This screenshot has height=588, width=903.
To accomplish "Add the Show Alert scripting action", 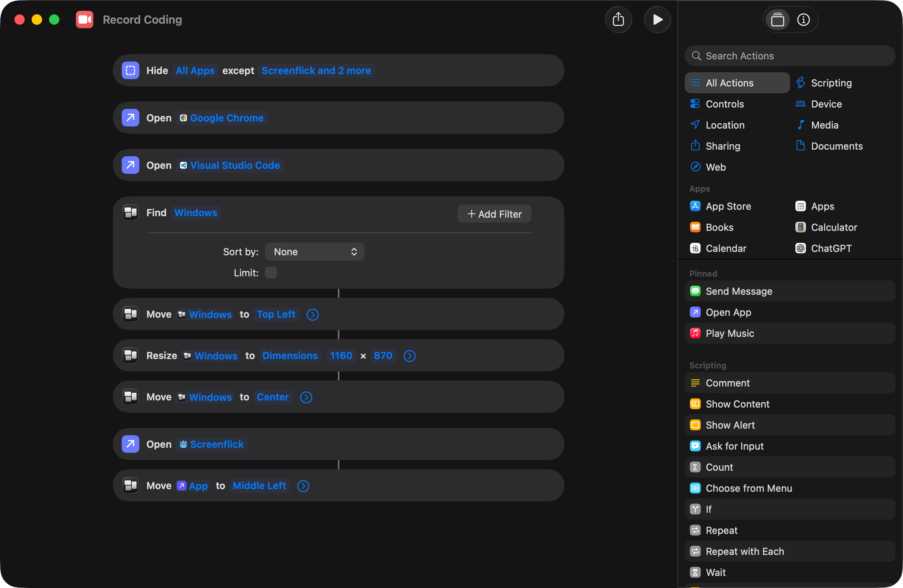I will point(730,425).
